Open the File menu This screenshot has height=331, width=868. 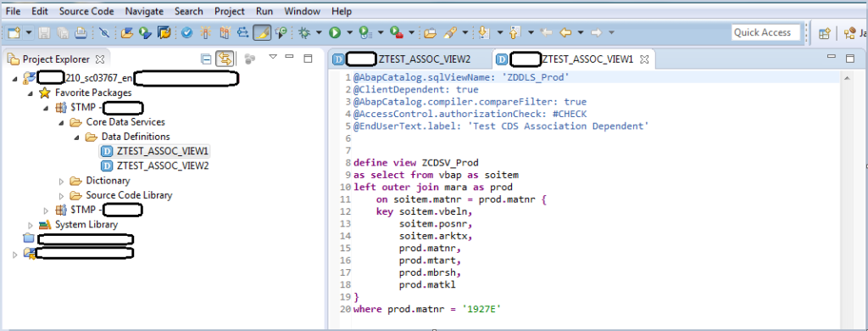point(14,11)
